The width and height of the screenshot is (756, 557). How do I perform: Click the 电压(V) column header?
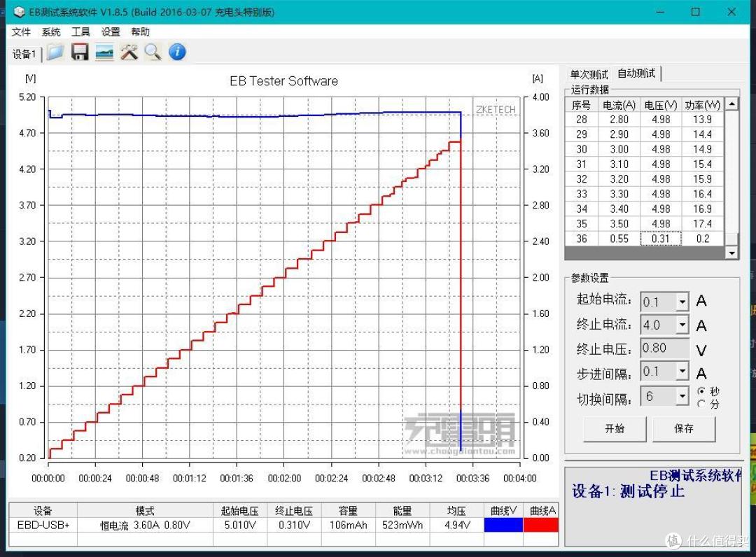coord(661,105)
